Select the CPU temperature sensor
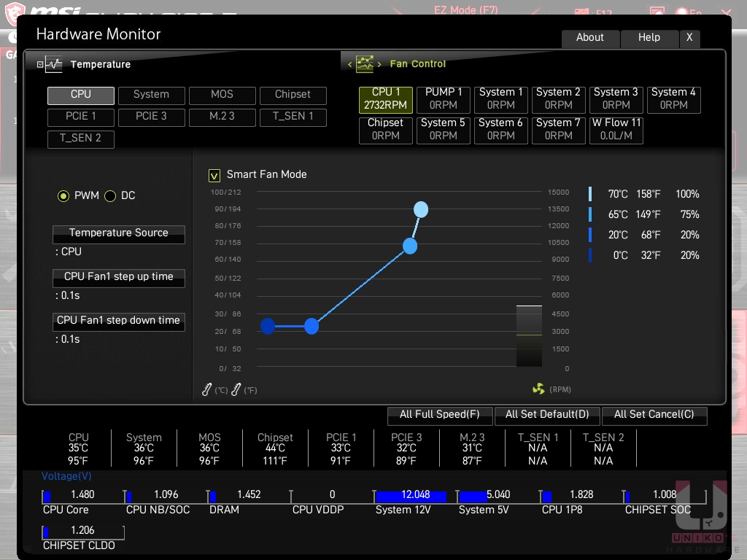Image resolution: width=747 pixels, height=560 pixels. [x=81, y=96]
